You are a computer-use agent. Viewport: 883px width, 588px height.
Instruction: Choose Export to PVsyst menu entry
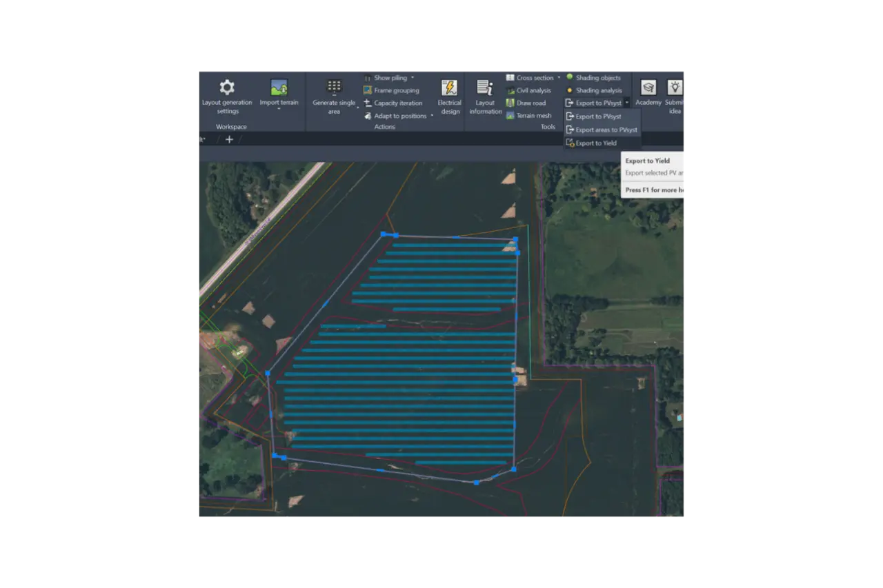tap(602, 116)
